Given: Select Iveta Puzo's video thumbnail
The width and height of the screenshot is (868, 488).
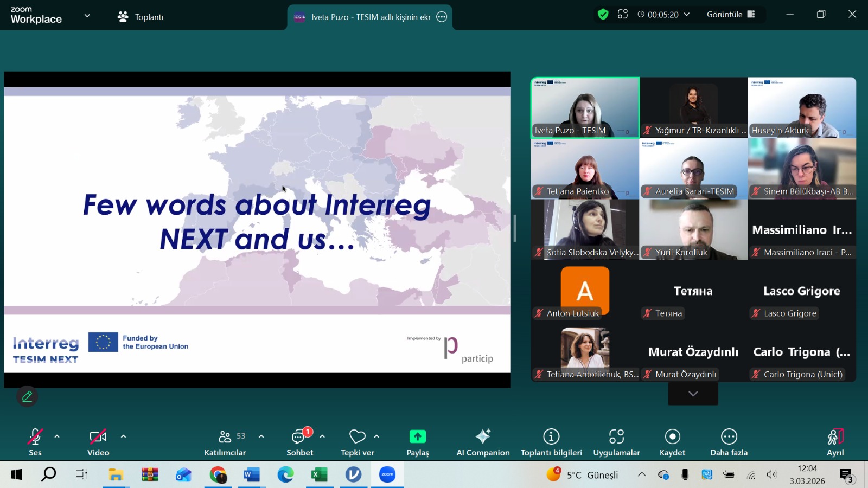Looking at the screenshot, I should (585, 107).
